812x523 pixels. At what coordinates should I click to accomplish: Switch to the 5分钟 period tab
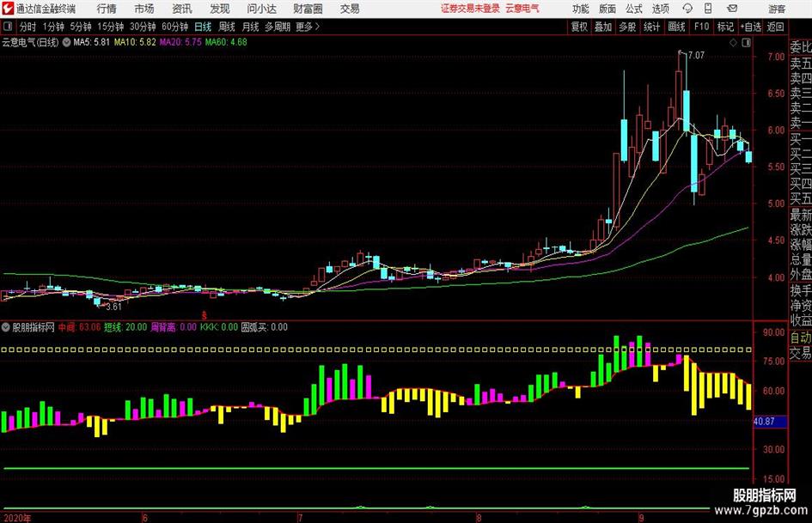click(81, 27)
